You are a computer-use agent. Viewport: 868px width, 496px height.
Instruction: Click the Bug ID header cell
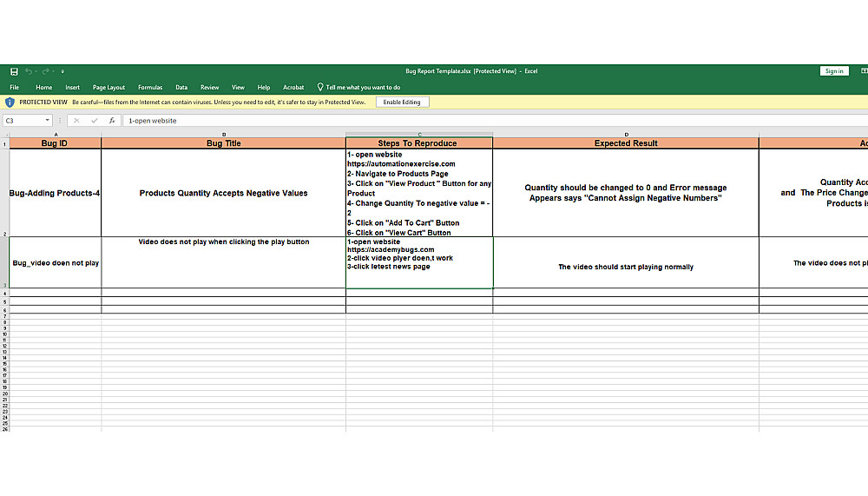(x=56, y=143)
